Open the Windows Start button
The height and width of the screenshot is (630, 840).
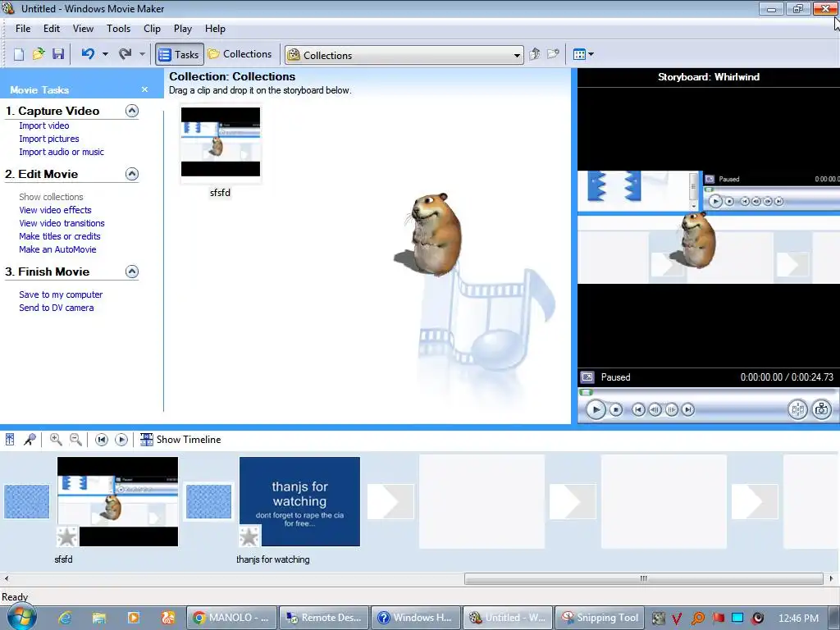22,618
